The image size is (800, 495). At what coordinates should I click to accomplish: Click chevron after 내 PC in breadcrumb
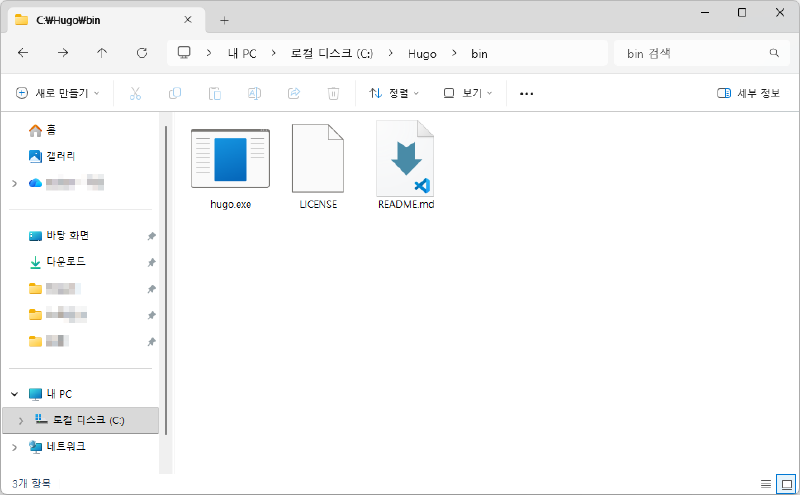point(273,53)
